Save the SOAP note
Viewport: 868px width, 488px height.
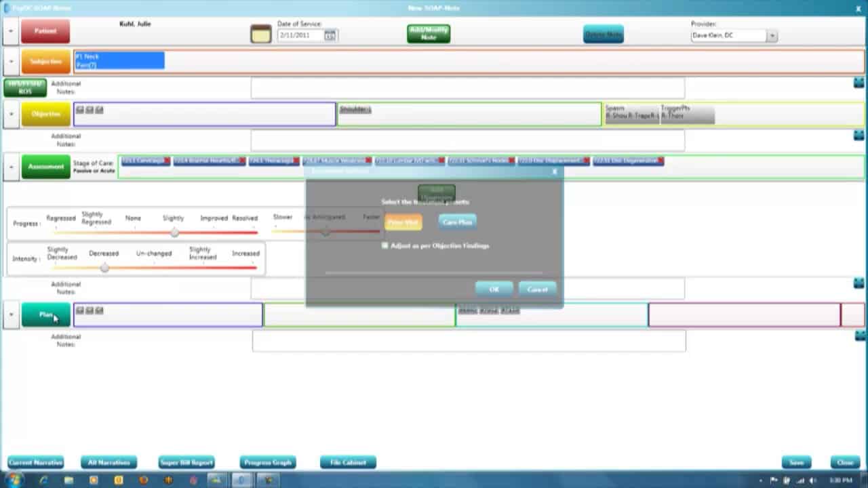point(796,462)
